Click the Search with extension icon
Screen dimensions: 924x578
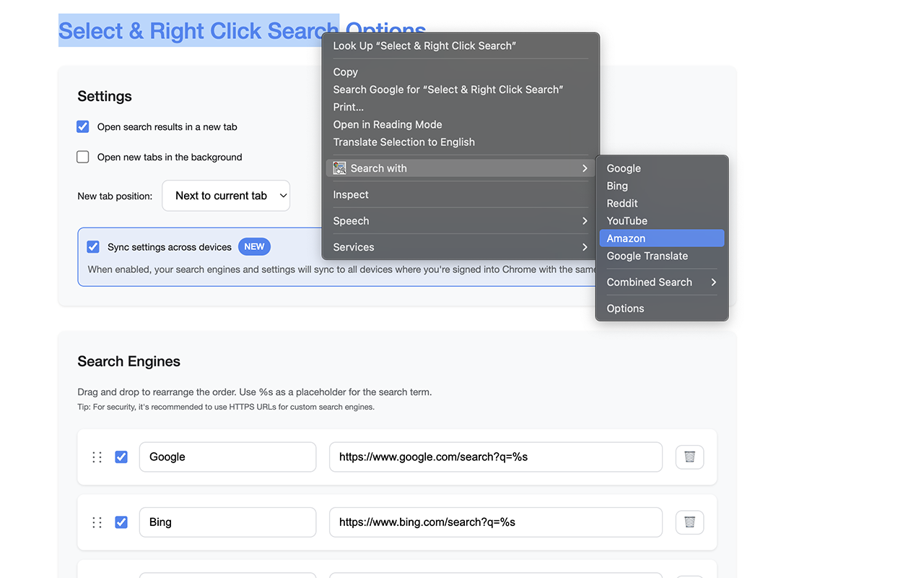coord(339,168)
